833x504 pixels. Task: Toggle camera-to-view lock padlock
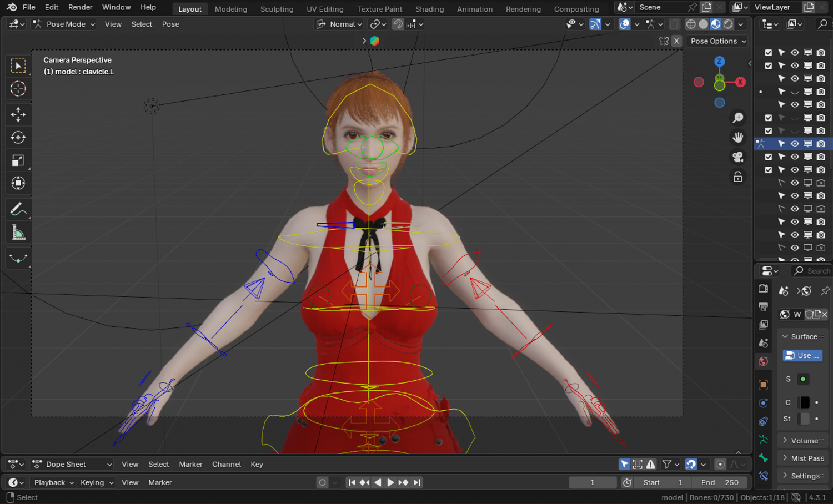click(x=738, y=177)
